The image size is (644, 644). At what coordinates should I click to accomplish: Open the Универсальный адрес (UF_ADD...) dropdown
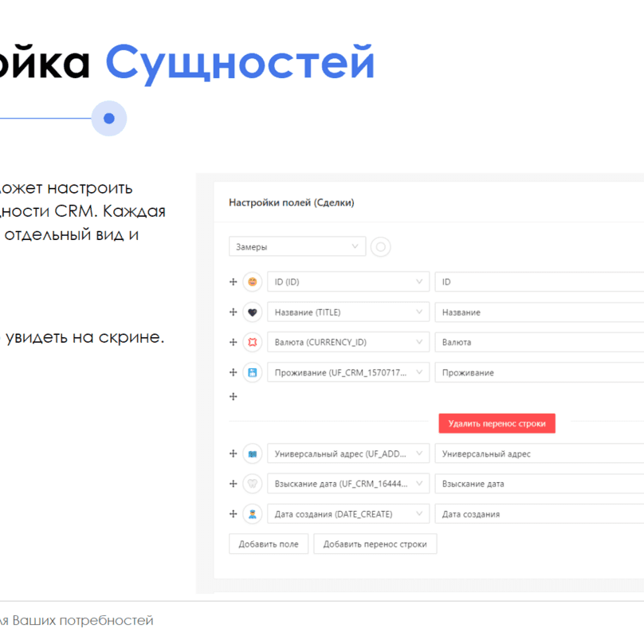click(x=348, y=454)
